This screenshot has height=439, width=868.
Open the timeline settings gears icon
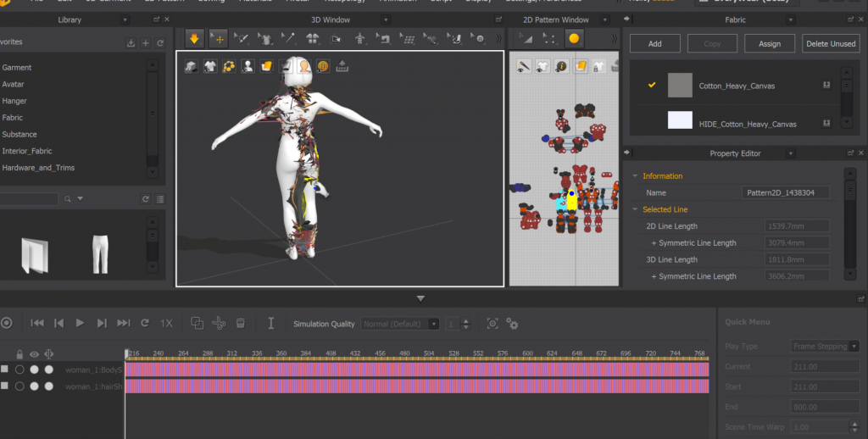click(x=512, y=323)
